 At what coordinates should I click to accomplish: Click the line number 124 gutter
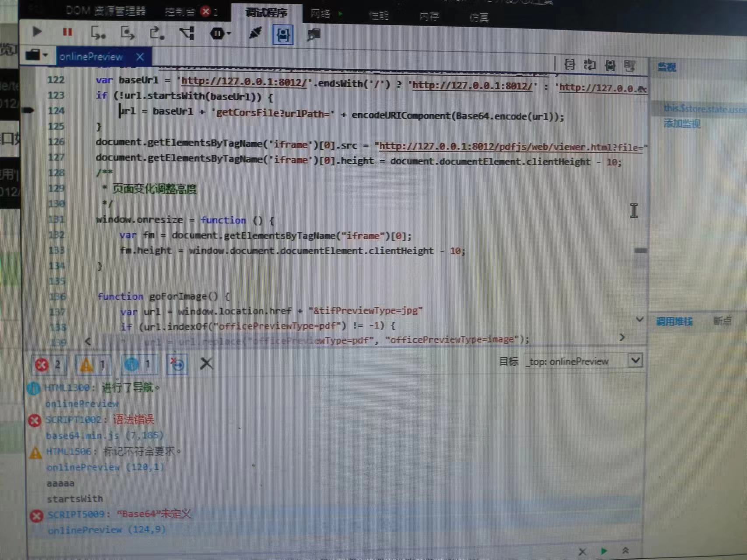pyautogui.click(x=56, y=111)
